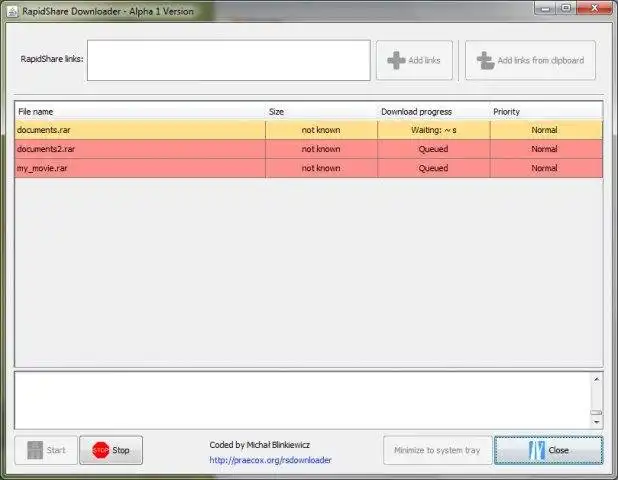Click size 'not known' for documents2.rar
The height and width of the screenshot is (480, 618).
322,149
